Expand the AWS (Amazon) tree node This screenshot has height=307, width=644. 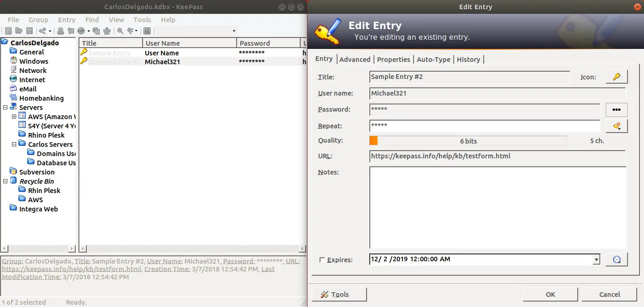tap(14, 117)
